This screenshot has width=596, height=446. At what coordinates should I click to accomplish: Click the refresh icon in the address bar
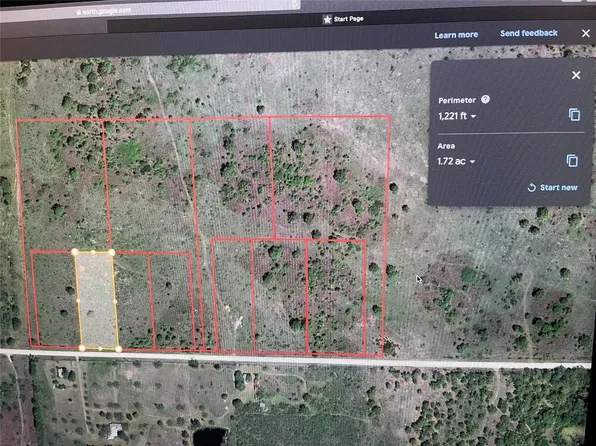pyautogui.click(x=294, y=3)
